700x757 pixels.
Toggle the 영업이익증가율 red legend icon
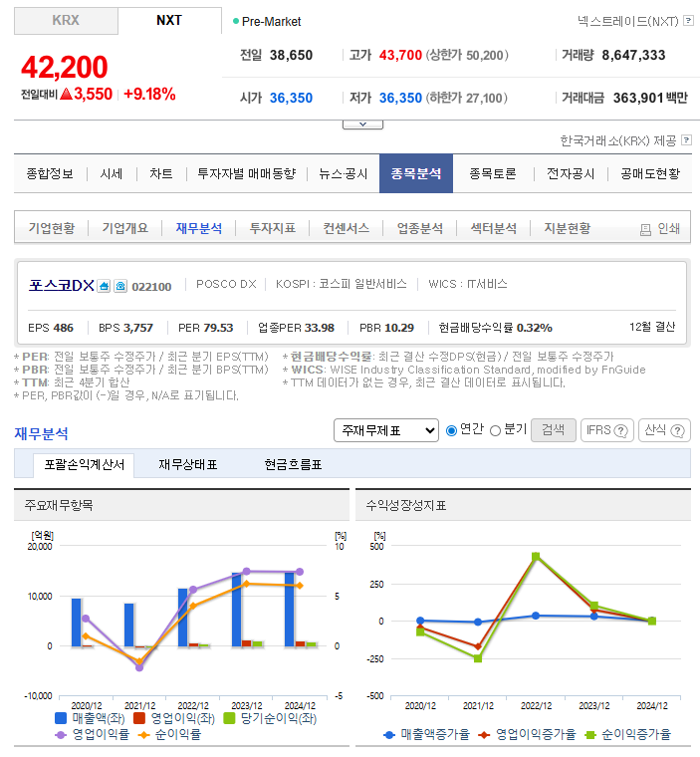coord(484,735)
